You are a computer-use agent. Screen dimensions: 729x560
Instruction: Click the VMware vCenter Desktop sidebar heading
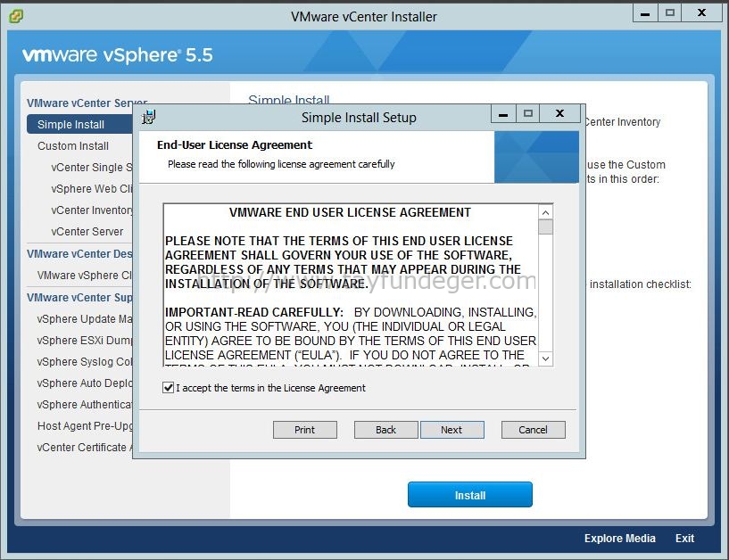click(79, 254)
